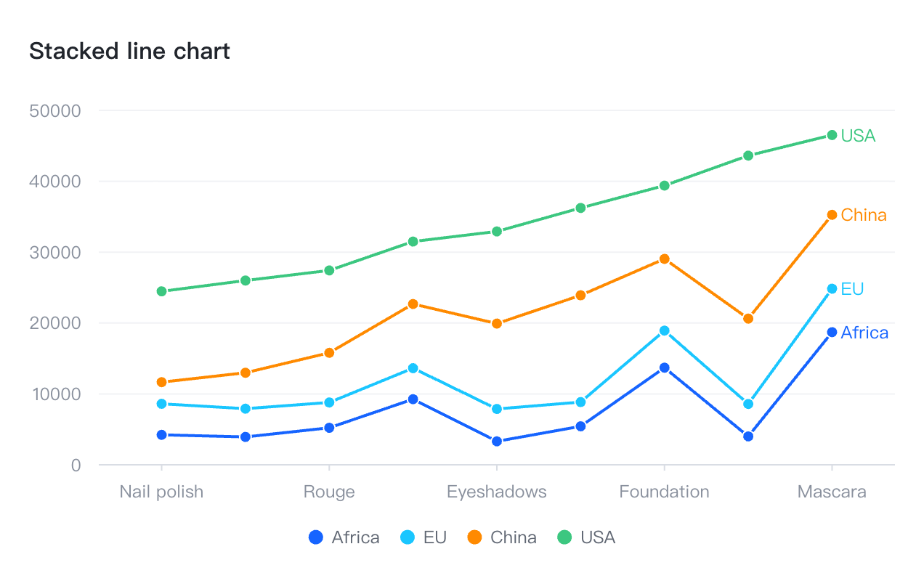Click EU data point at Foundation

pyautogui.click(x=664, y=331)
